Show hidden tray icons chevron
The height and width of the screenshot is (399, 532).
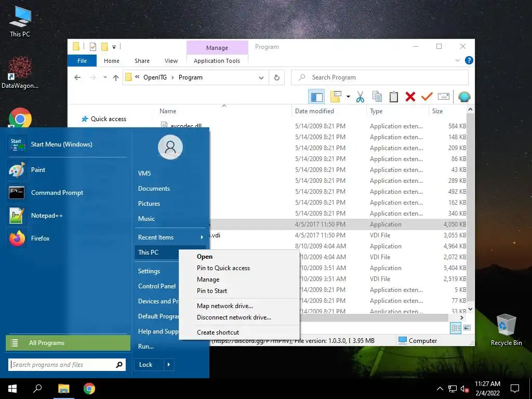click(x=440, y=389)
